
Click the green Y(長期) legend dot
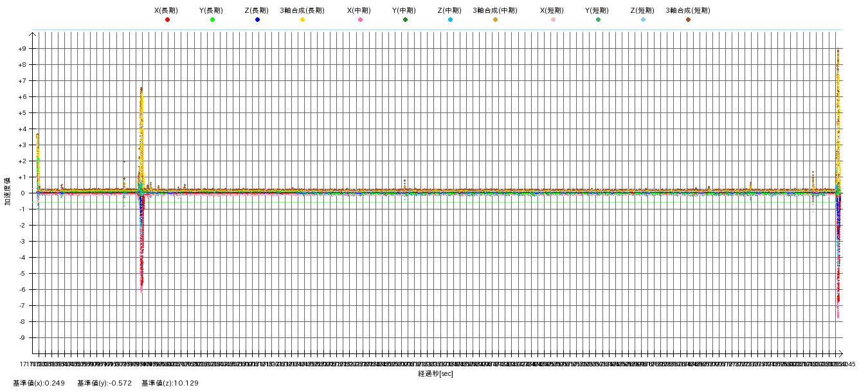click(212, 20)
